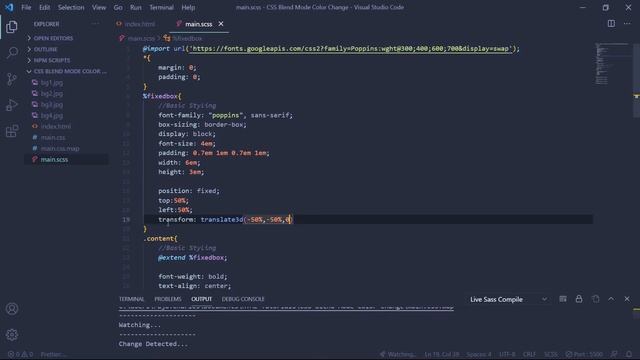
Task: Close the main.scss editor tab
Action: point(221,24)
